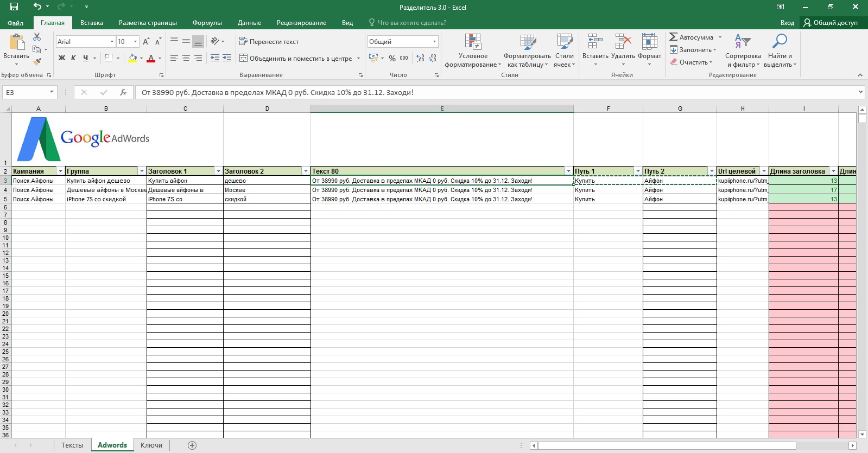
Task: Click Объединить и поместить в центре
Action: pos(296,59)
